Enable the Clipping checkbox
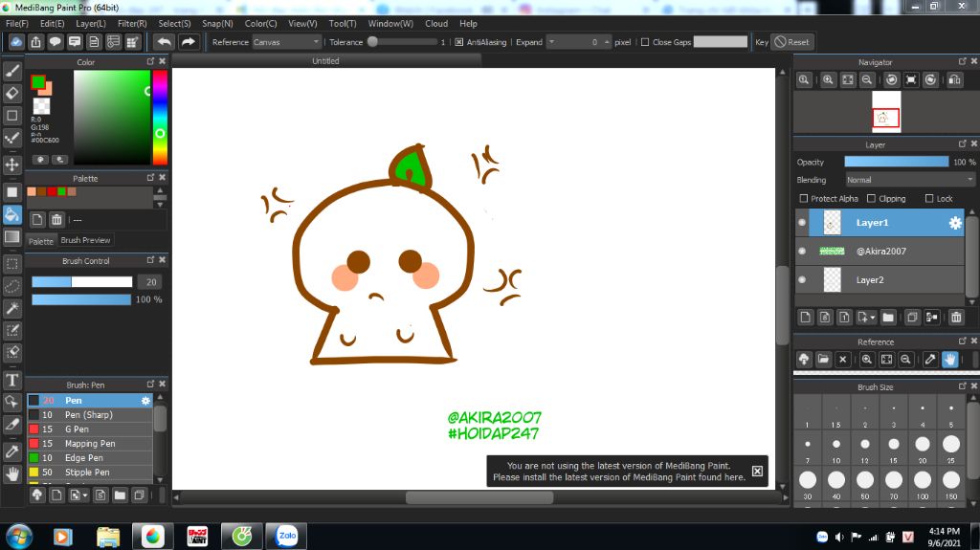980x550 pixels. [x=871, y=198]
